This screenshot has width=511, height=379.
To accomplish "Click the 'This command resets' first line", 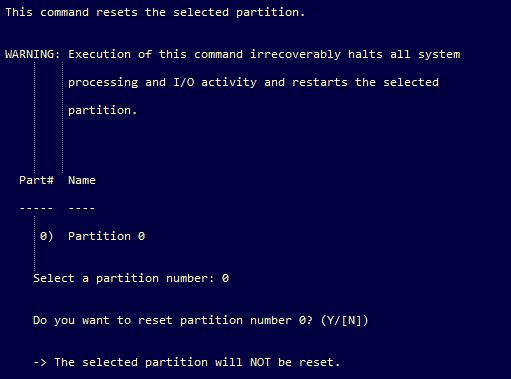I will point(155,12).
